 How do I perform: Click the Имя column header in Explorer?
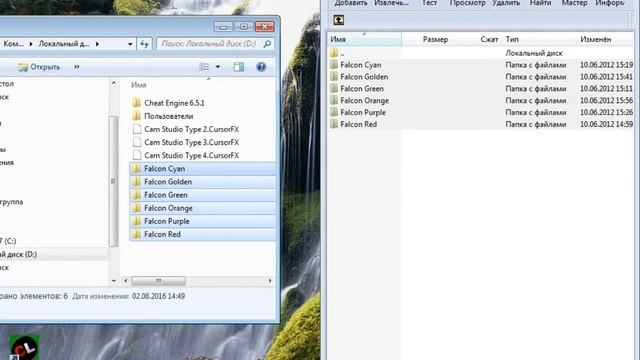tap(139, 85)
